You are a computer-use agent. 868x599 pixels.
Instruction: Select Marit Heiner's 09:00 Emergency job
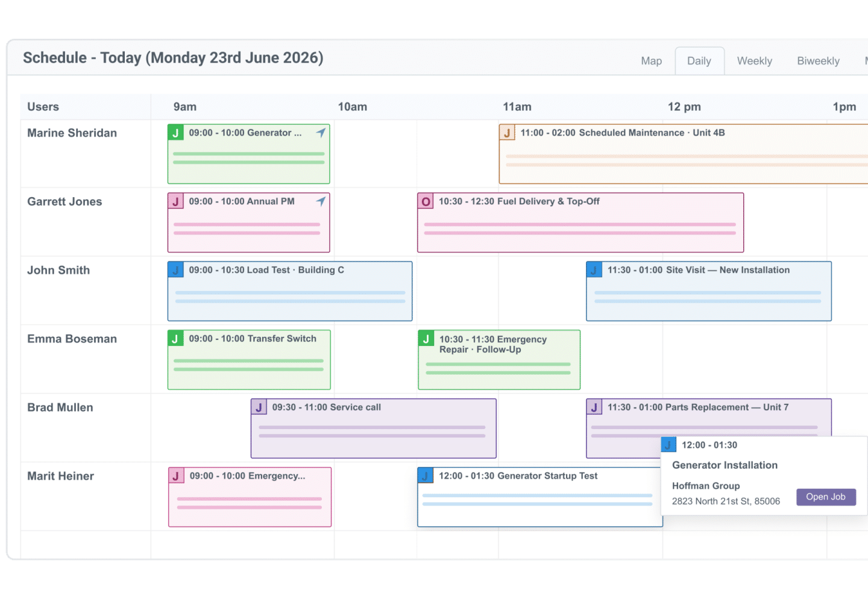tap(250, 497)
